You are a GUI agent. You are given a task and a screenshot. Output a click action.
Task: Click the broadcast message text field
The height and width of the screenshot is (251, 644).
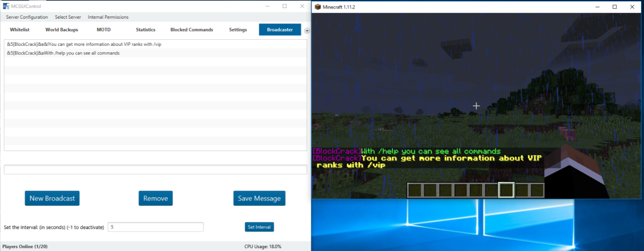pyautogui.click(x=155, y=170)
